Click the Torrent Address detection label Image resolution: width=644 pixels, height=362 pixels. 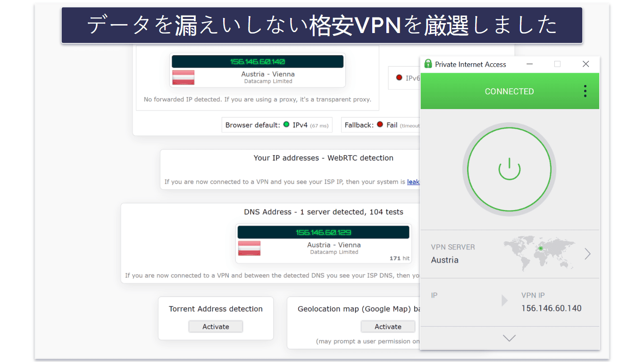pos(216,309)
